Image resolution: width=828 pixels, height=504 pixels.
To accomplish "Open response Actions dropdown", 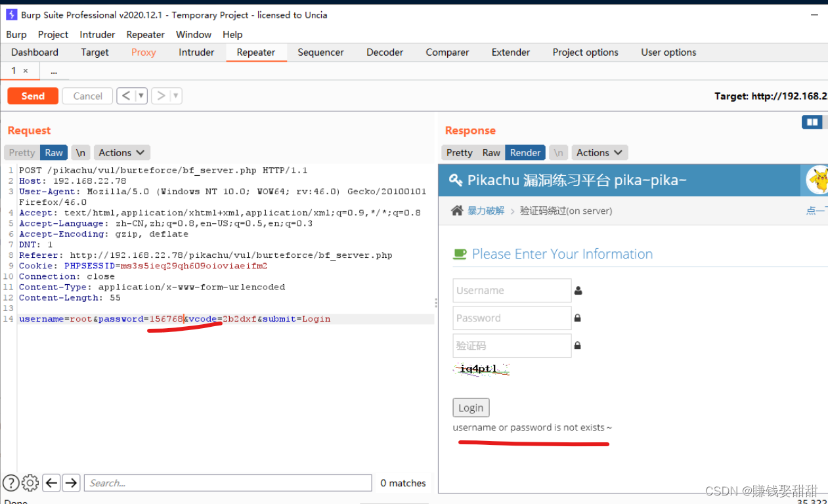I will pyautogui.click(x=599, y=152).
